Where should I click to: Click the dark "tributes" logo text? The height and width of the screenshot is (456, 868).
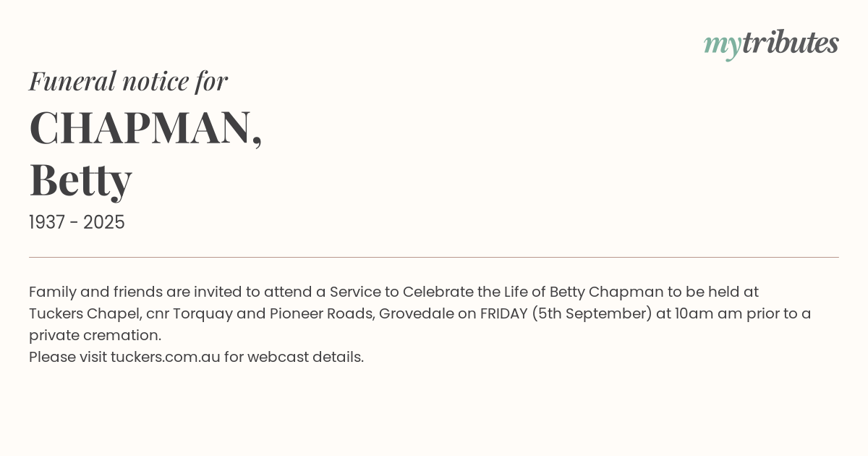coord(790,43)
